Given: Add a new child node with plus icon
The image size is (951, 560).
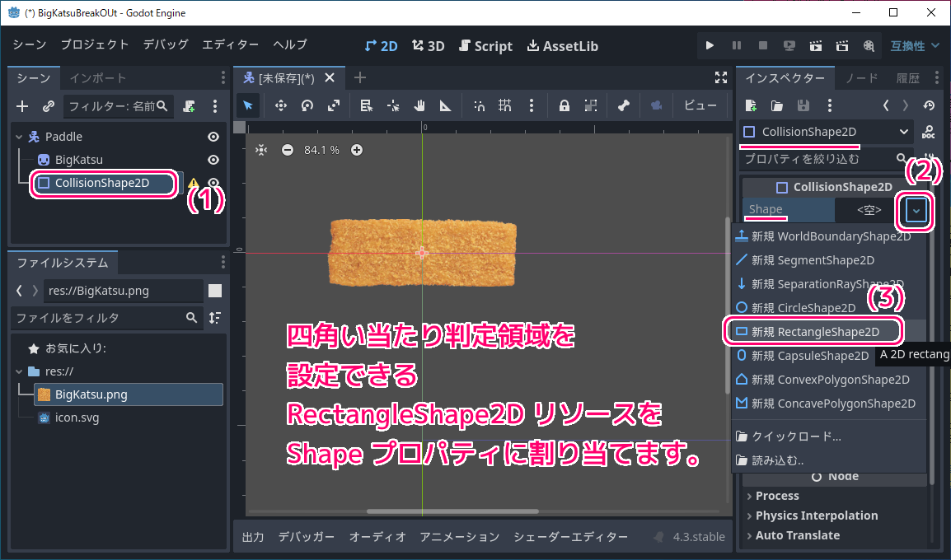Looking at the screenshot, I should 22,106.
